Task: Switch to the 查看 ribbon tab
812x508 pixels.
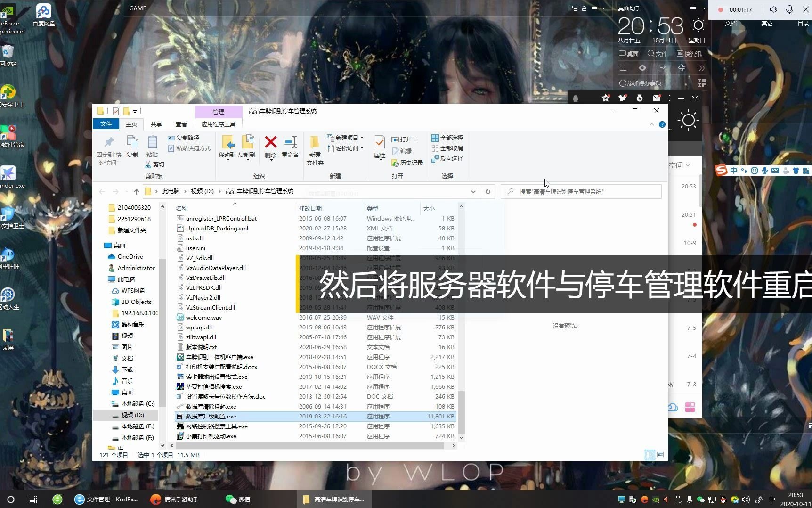Action: point(181,124)
